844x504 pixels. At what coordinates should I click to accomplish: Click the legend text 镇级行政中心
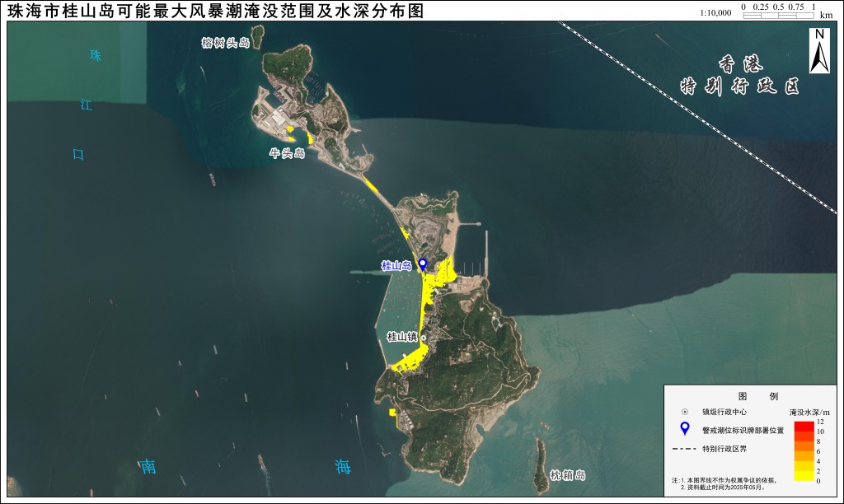coord(724,412)
